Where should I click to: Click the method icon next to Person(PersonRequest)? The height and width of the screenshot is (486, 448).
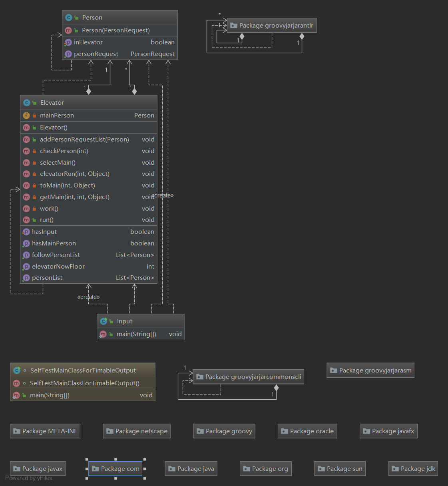coord(68,30)
